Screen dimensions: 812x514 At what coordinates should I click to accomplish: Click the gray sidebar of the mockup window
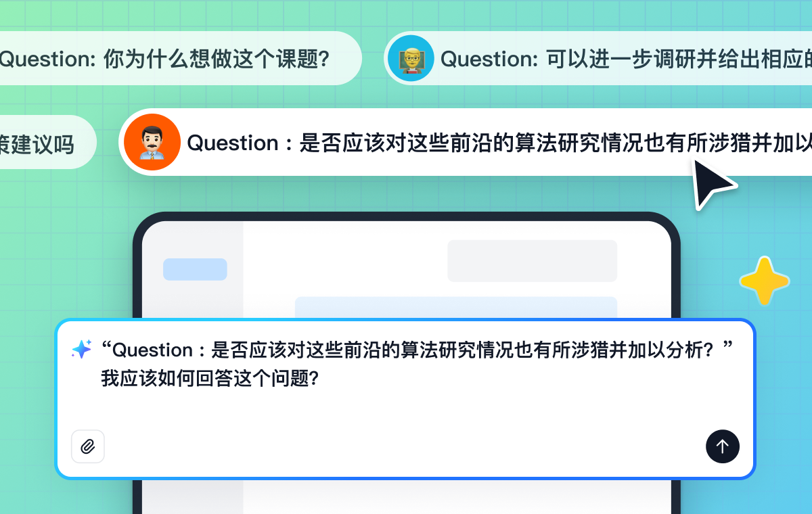(192, 298)
